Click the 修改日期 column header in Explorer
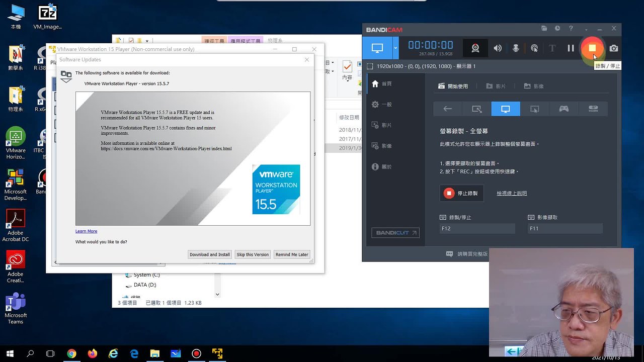 point(349,117)
